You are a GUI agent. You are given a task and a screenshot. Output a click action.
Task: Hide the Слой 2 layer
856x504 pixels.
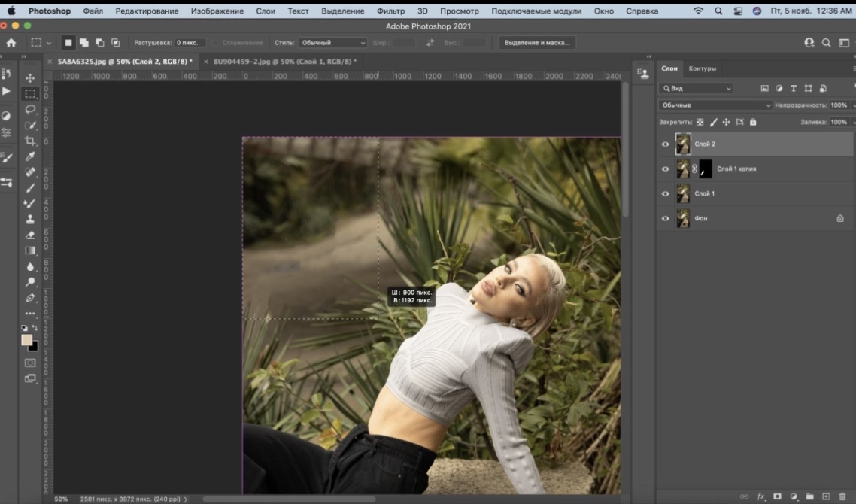(x=665, y=144)
